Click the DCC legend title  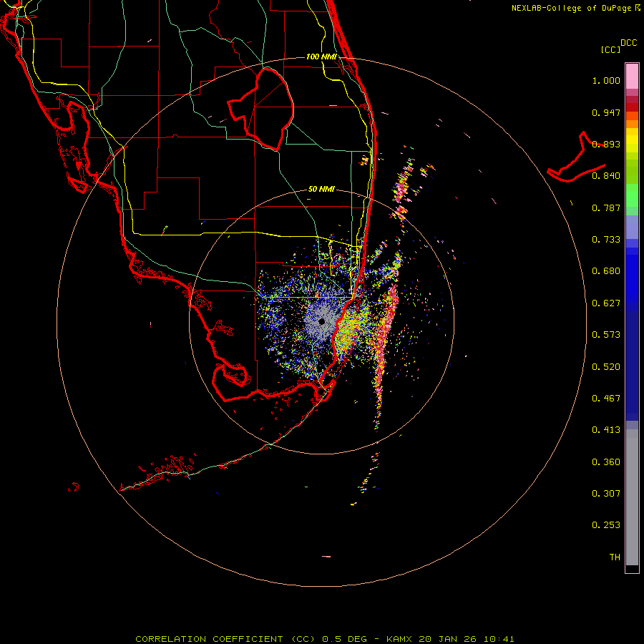pyautogui.click(x=628, y=43)
